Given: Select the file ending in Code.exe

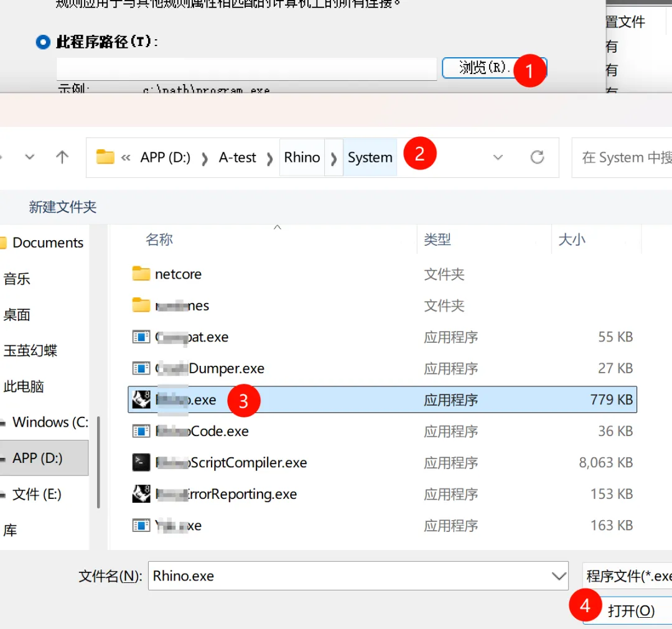Looking at the screenshot, I should (x=202, y=431).
